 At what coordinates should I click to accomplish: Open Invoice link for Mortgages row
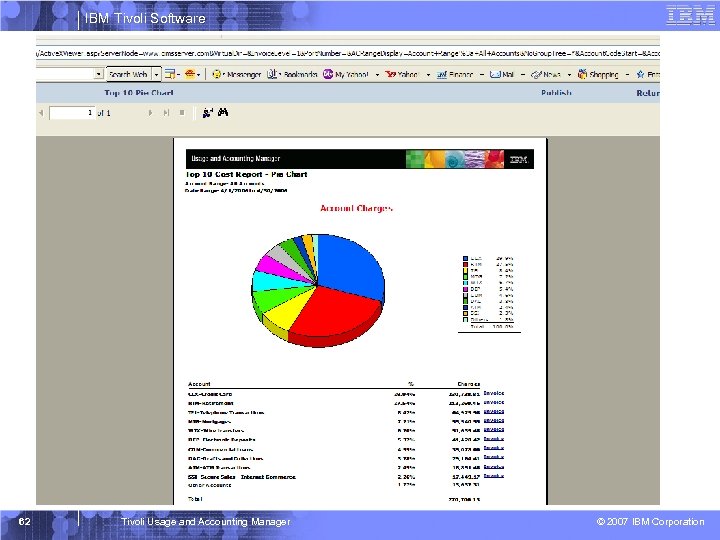(x=494, y=421)
